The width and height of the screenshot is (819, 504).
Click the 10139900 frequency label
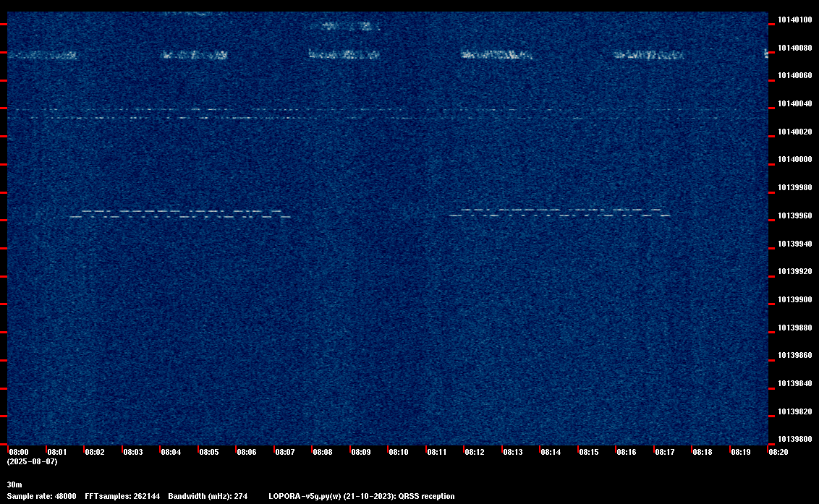795,300
